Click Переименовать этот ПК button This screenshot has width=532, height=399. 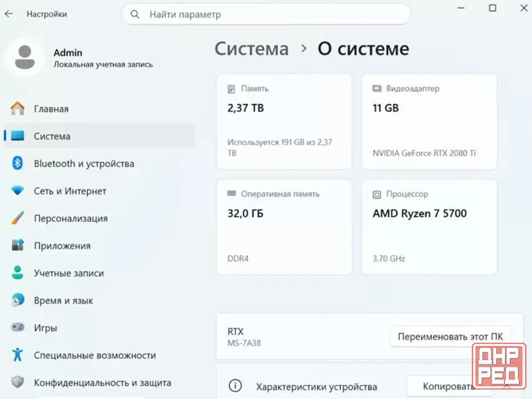(x=450, y=337)
